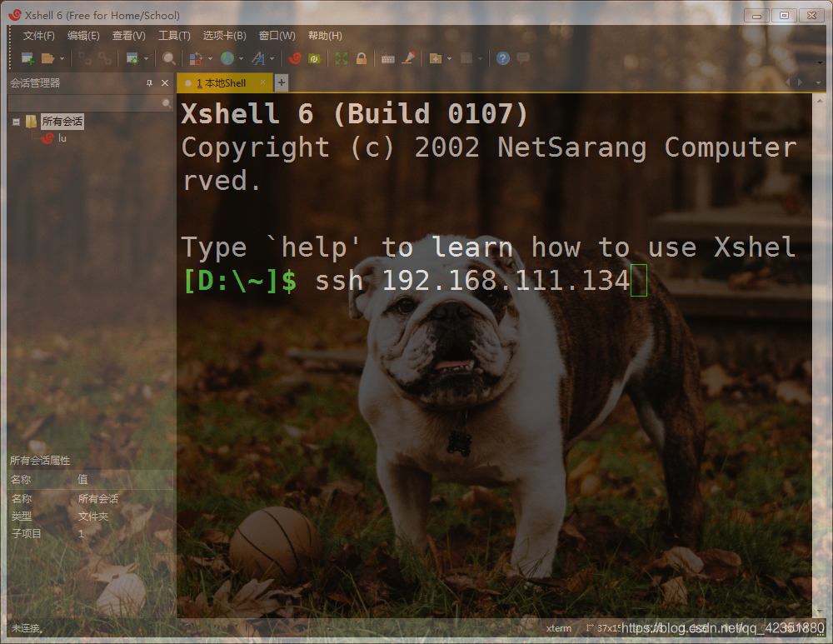
Task: Click the session manager search icon
Action: click(167, 103)
